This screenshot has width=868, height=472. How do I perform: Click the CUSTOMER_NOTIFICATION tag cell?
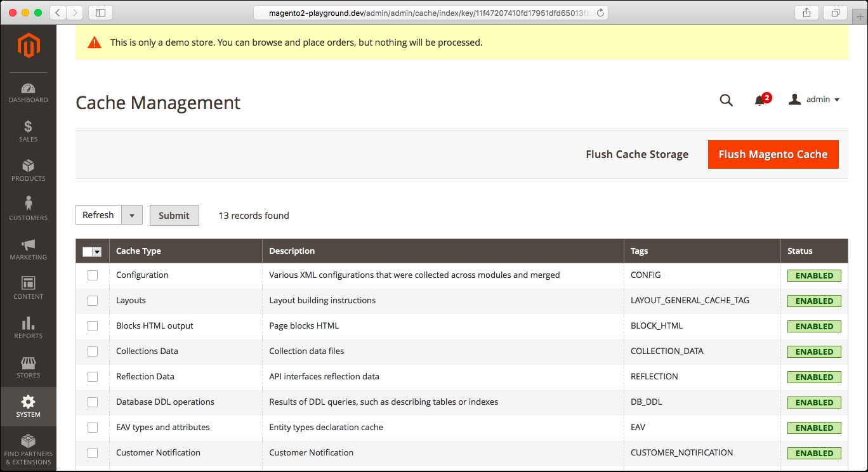click(x=682, y=452)
